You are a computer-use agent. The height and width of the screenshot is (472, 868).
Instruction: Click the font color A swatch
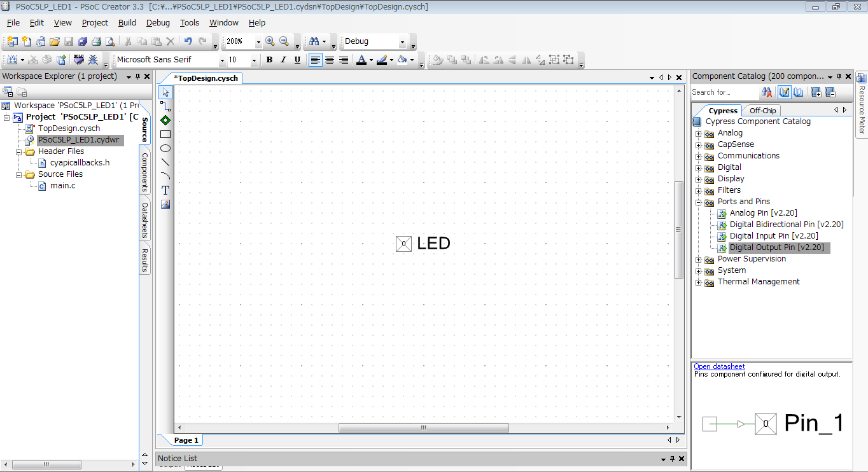click(361, 60)
